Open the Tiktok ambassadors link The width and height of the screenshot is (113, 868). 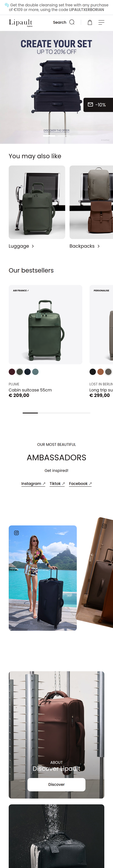(x=57, y=483)
